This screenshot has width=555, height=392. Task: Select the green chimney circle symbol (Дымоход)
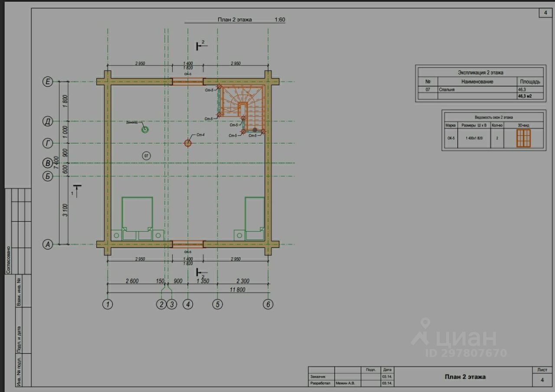(145, 129)
